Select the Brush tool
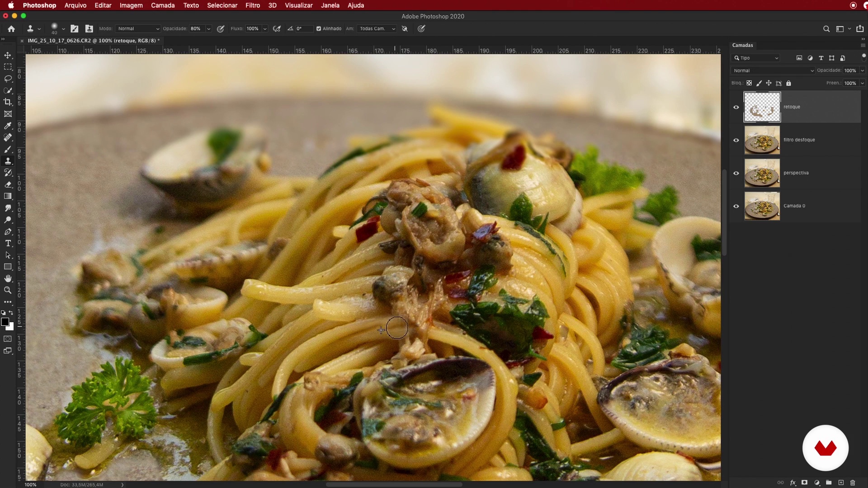The image size is (868, 488). pyautogui.click(x=8, y=149)
